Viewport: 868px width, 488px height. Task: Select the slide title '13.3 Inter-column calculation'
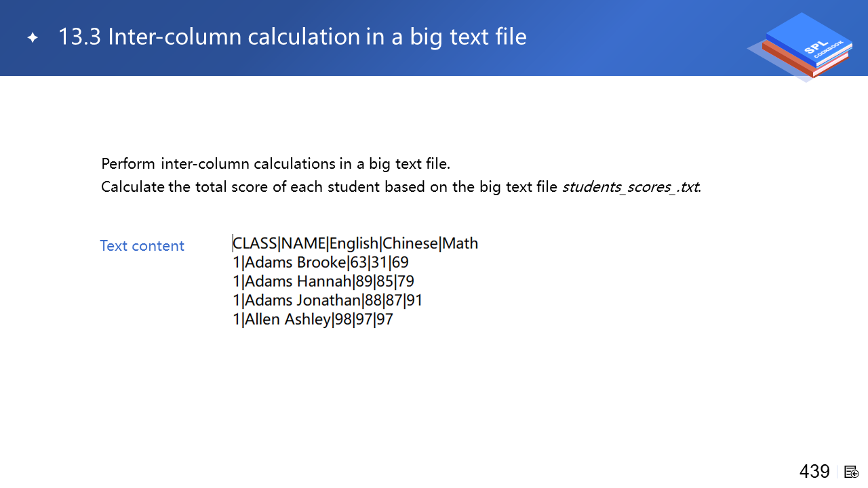(292, 37)
